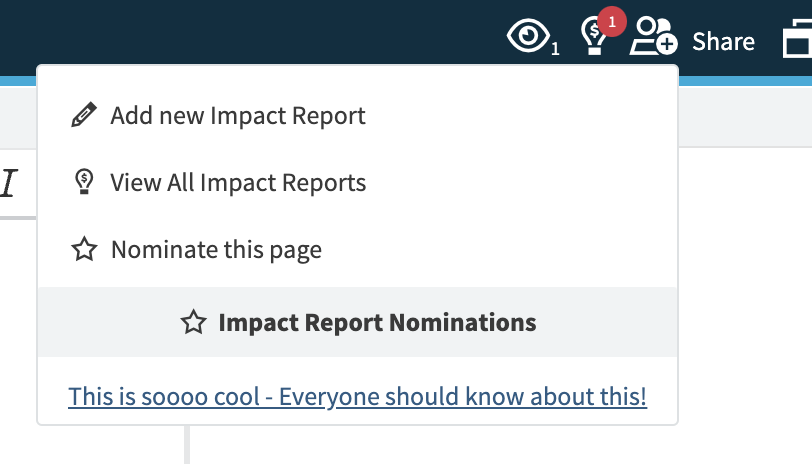Click the watcher count next to the eye

555,48
